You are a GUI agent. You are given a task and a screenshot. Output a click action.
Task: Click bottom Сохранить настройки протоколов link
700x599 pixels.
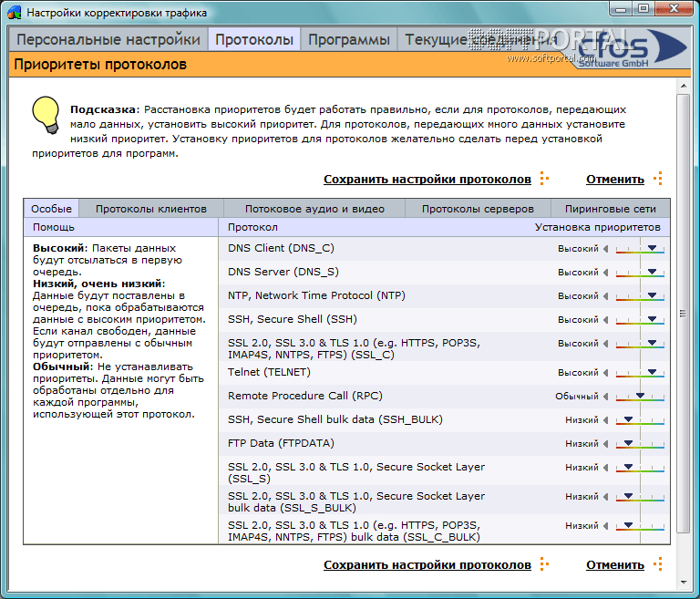pos(427,564)
